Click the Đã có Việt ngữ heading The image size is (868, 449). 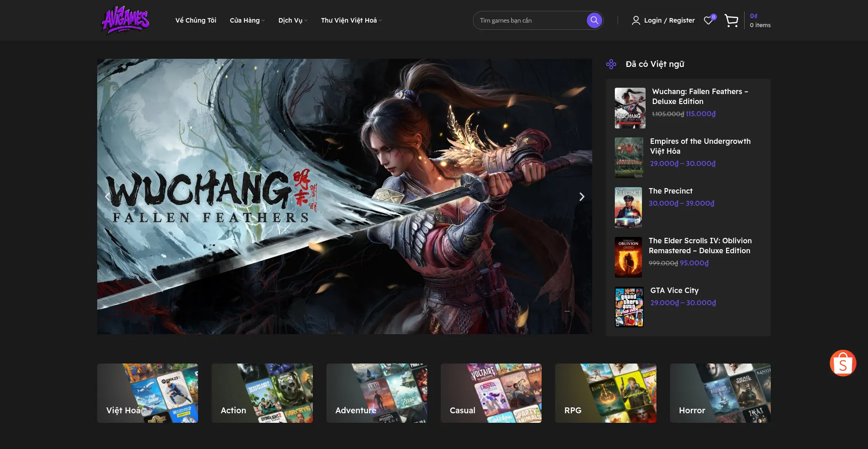(x=655, y=64)
